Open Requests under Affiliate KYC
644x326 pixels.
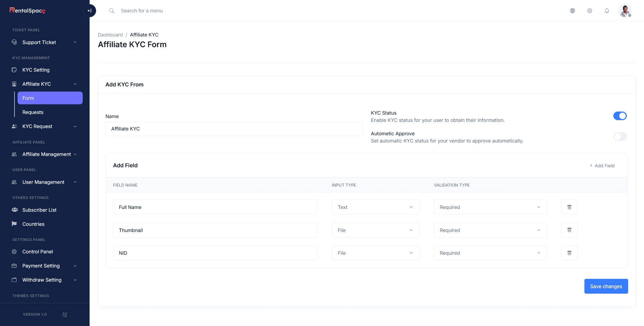point(33,112)
